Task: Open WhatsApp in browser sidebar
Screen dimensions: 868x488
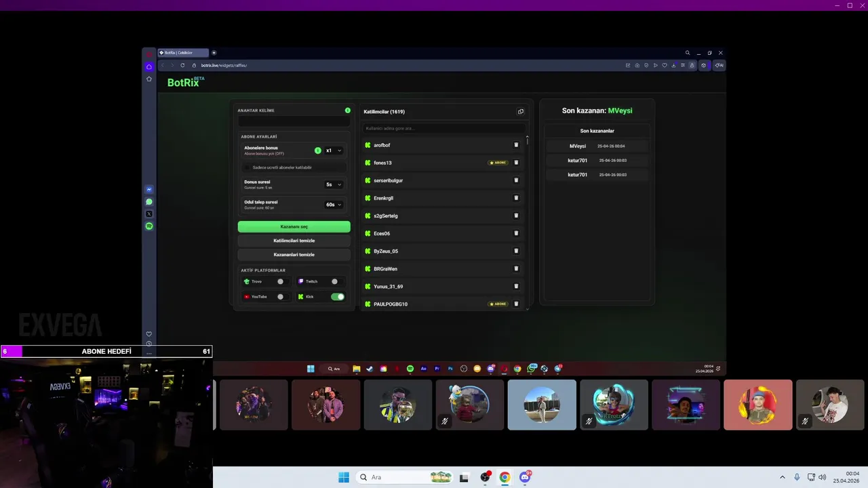Action: coord(149,202)
